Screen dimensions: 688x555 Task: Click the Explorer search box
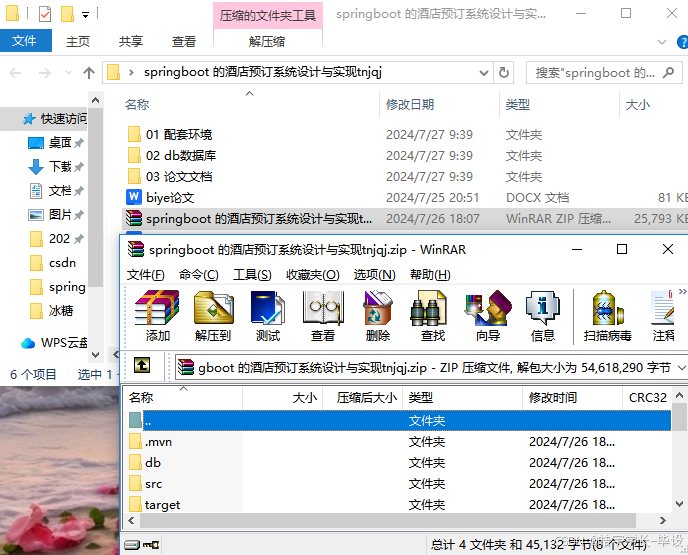604,72
